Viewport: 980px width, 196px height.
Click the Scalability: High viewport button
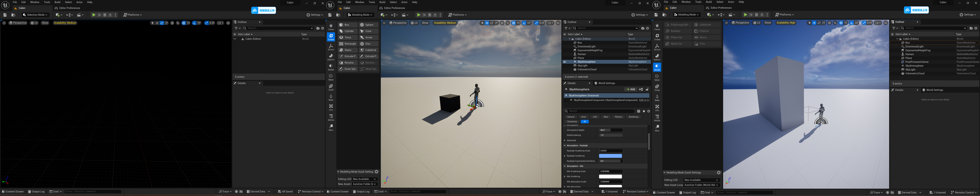tap(786, 23)
